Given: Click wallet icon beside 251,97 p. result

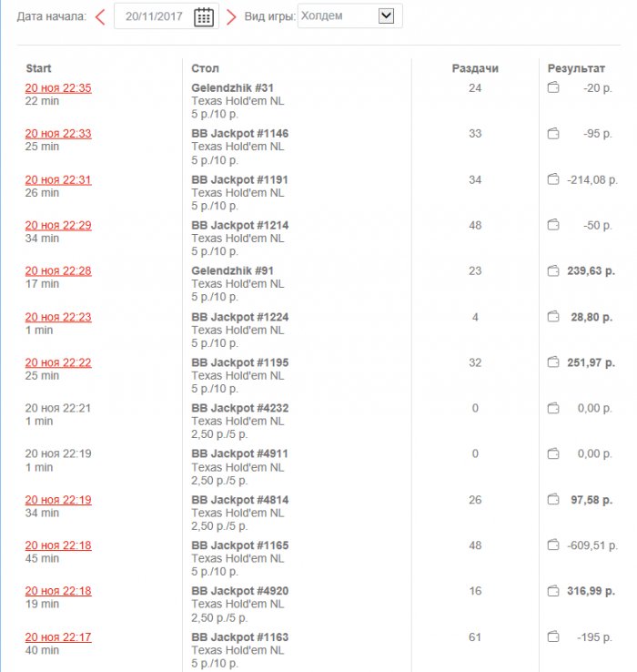Looking at the screenshot, I should [x=552, y=362].
